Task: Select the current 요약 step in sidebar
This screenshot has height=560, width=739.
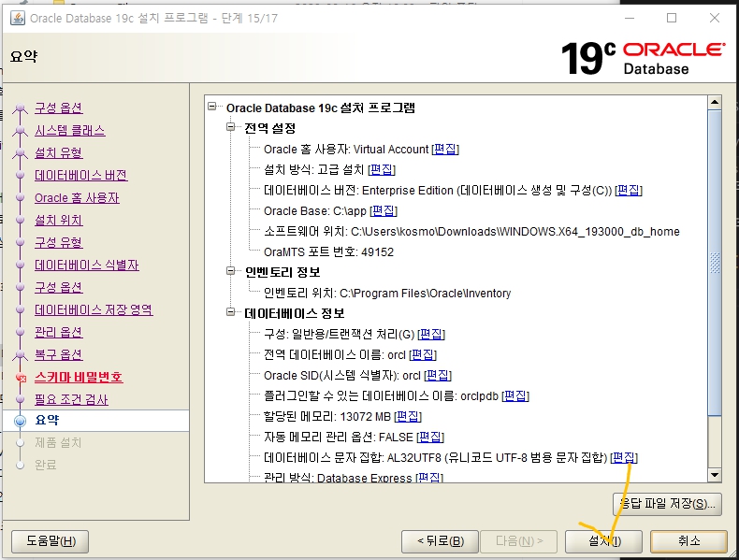Action: pyautogui.click(x=96, y=420)
